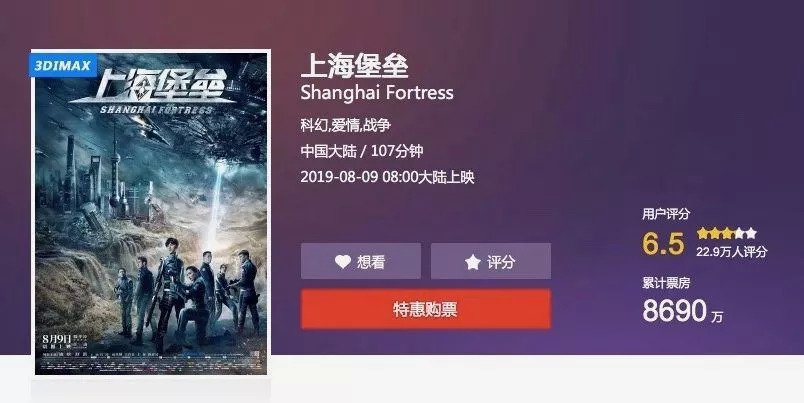Select the genre text 科幻,爱情,战争
This screenshot has width=804, height=403.
point(346,125)
